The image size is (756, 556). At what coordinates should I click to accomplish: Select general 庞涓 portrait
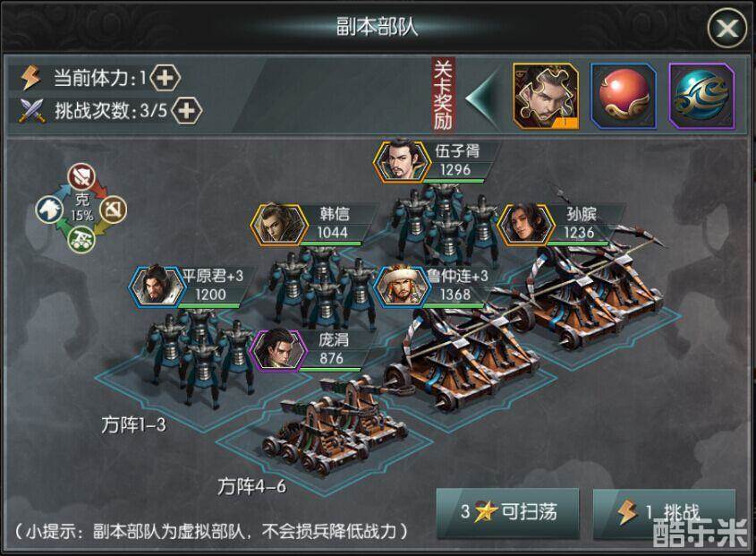coord(278,350)
